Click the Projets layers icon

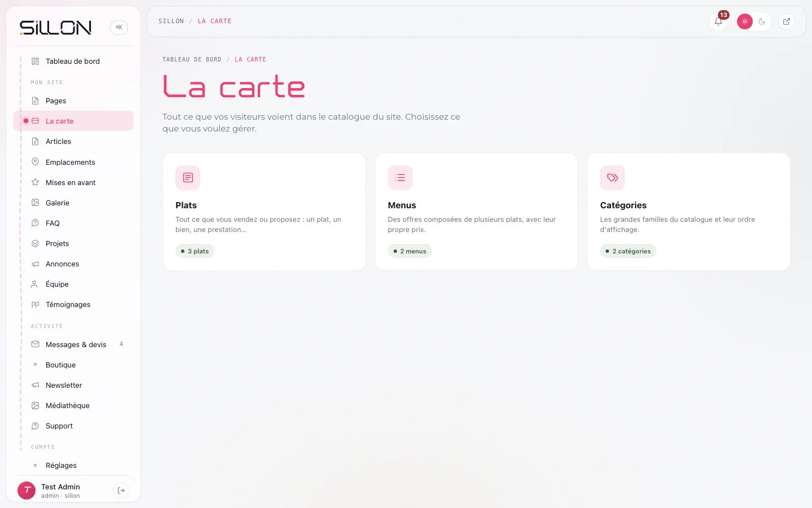click(35, 243)
